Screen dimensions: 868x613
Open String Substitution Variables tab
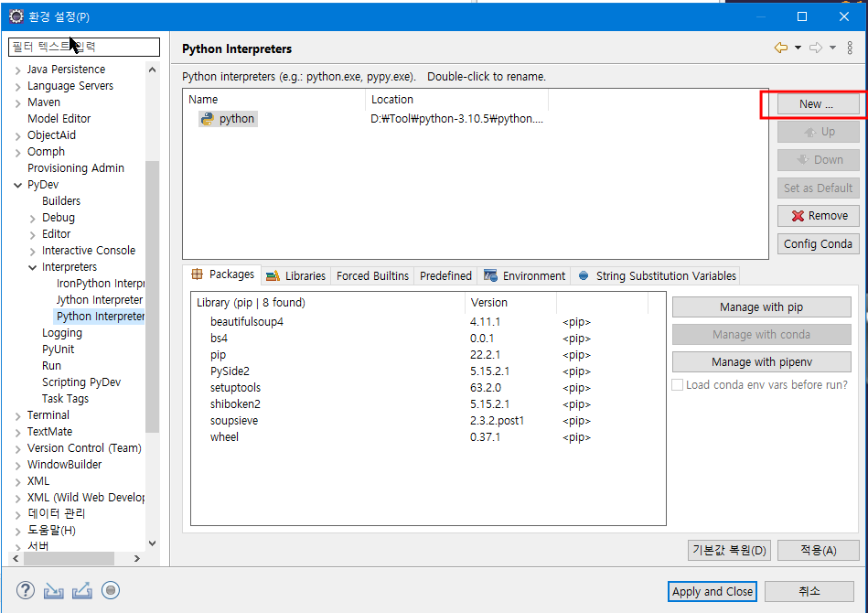tap(657, 275)
